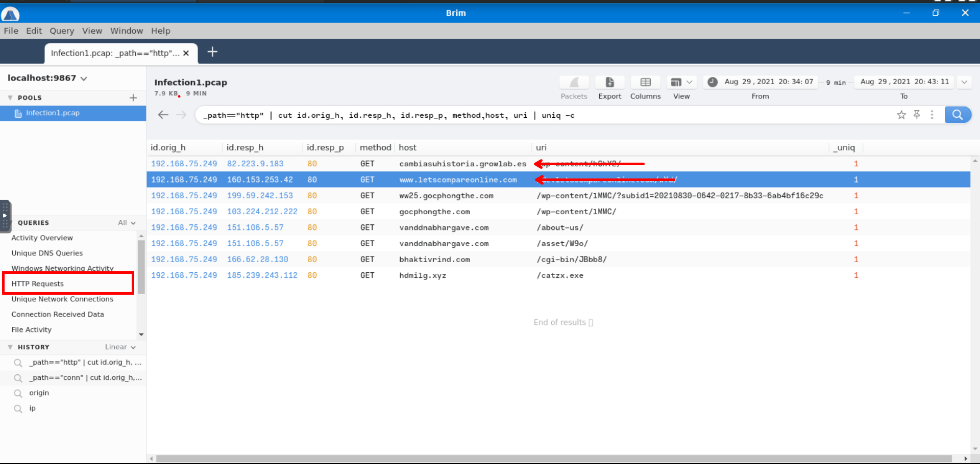Click inside the search query input field
This screenshot has width=980, height=464.
click(510, 116)
